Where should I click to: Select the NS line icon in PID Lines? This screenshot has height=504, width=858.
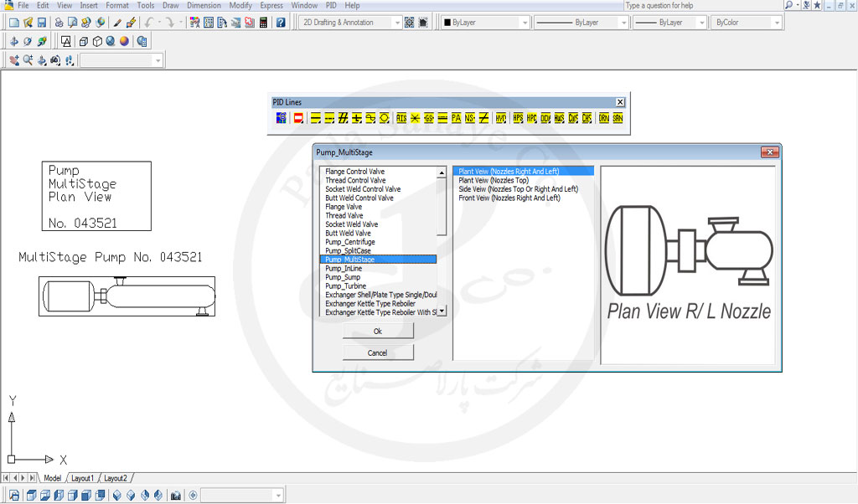[470, 118]
